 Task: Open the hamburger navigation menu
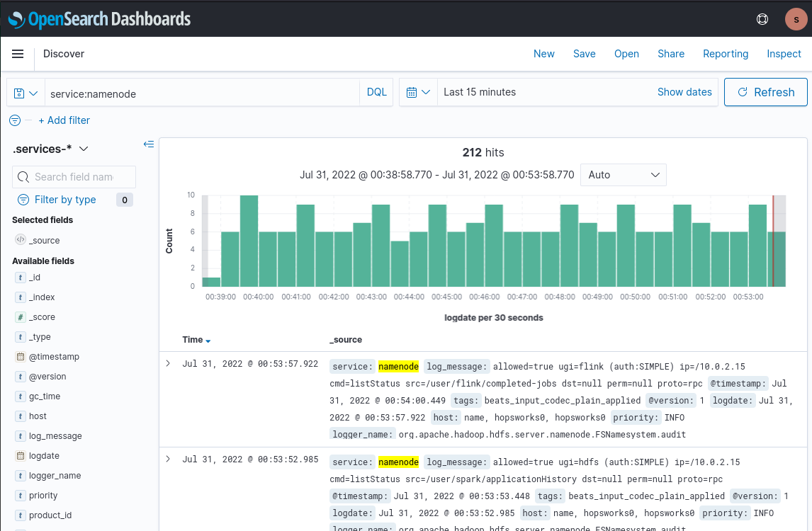tap(17, 54)
